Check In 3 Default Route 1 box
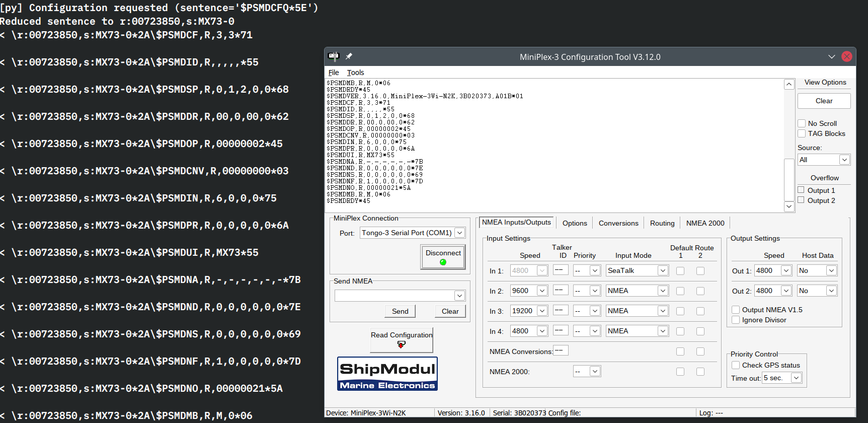Image resolution: width=868 pixels, height=423 pixels. point(680,311)
